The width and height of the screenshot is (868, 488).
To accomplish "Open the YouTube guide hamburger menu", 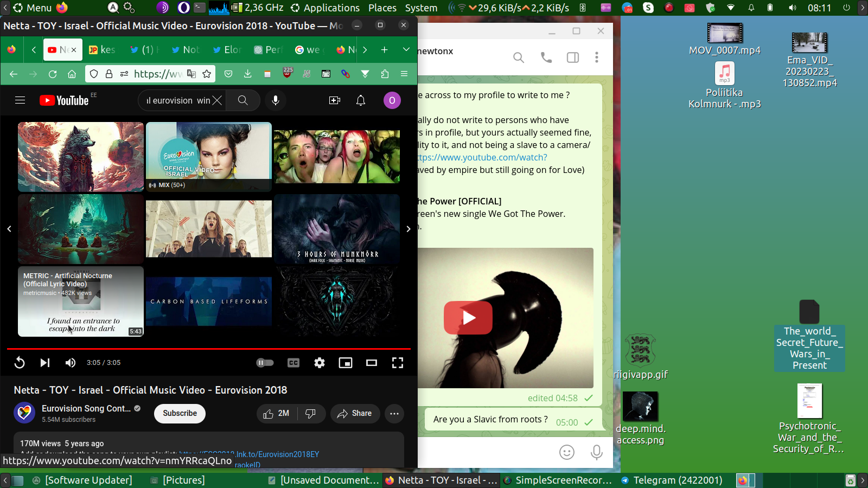I will [20, 100].
